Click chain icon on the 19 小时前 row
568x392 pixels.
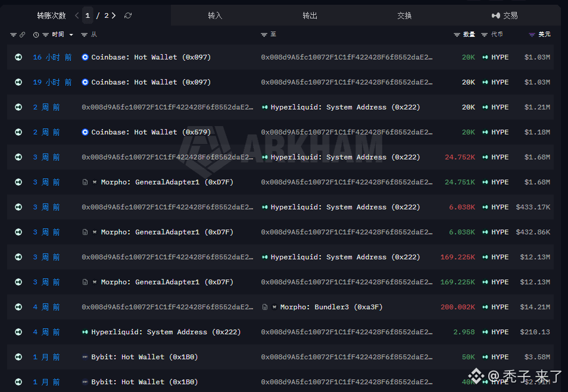[x=18, y=82]
